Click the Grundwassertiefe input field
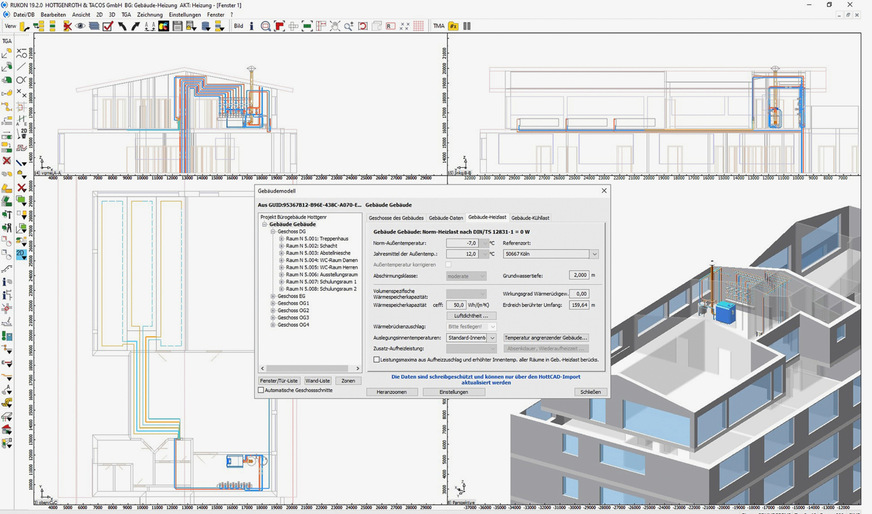Image resolution: width=872 pixels, height=514 pixels. (x=579, y=275)
